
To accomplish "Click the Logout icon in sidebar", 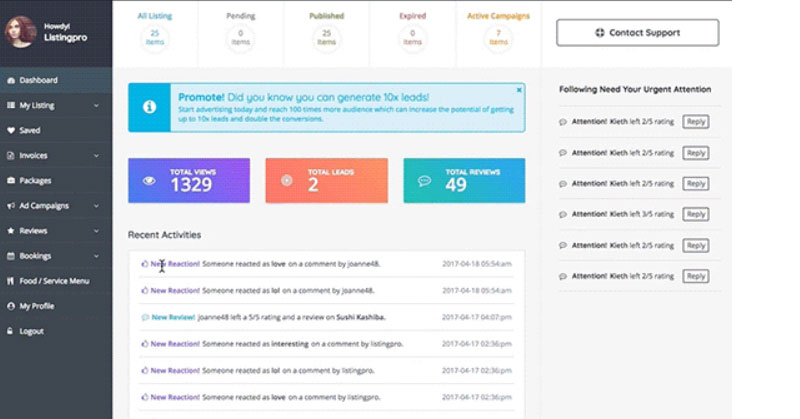I will pos(11,331).
